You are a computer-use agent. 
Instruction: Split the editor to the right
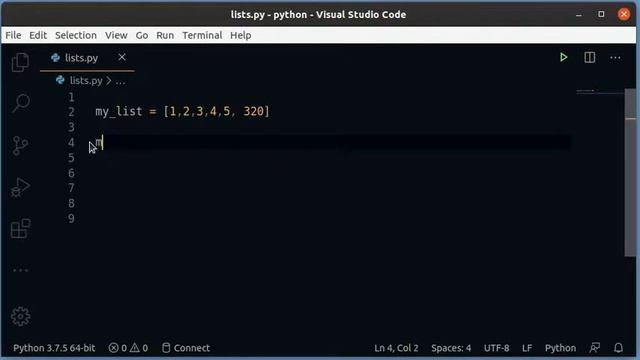(589, 57)
